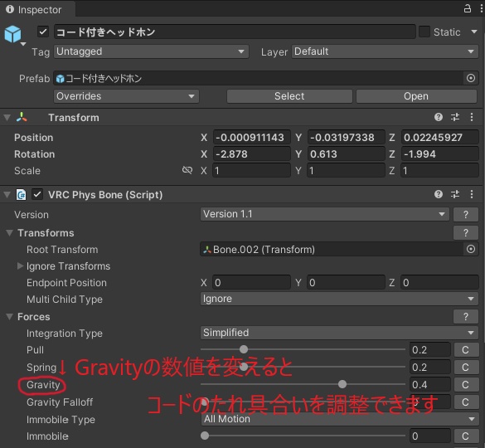Click the Pull slider handle
Image resolution: width=485 pixels, height=448 pixels.
tap(244, 349)
